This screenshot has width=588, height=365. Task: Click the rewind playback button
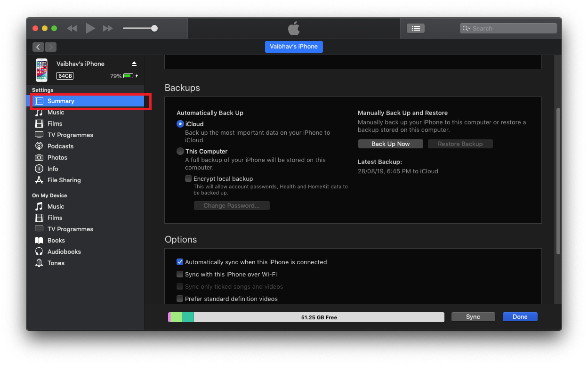(x=72, y=28)
